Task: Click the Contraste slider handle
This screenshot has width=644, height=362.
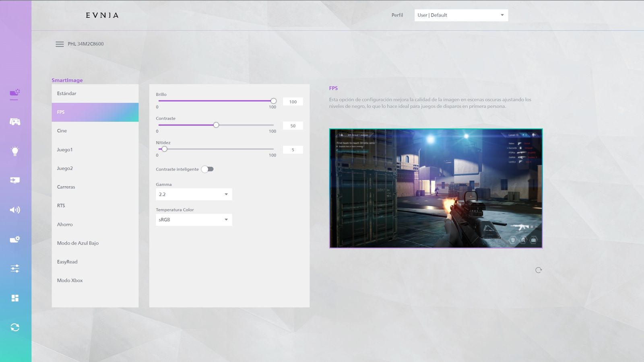Action: point(216,125)
